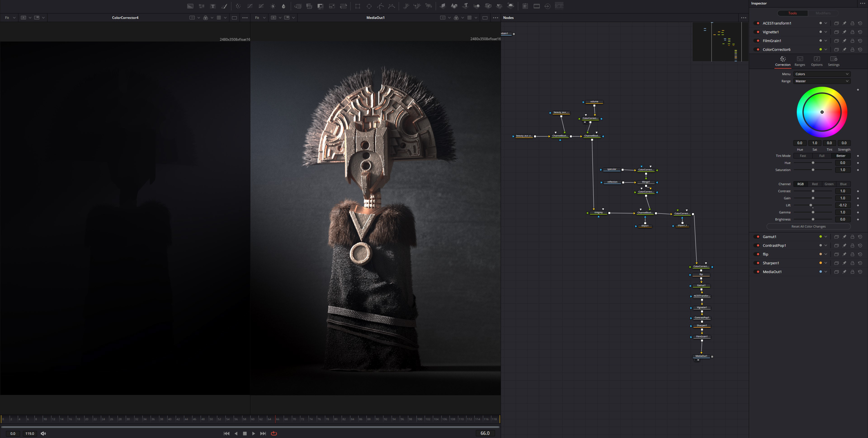Switch to the Modifiers tab in Inspector
Screen dimensions: 868x438
coord(823,13)
